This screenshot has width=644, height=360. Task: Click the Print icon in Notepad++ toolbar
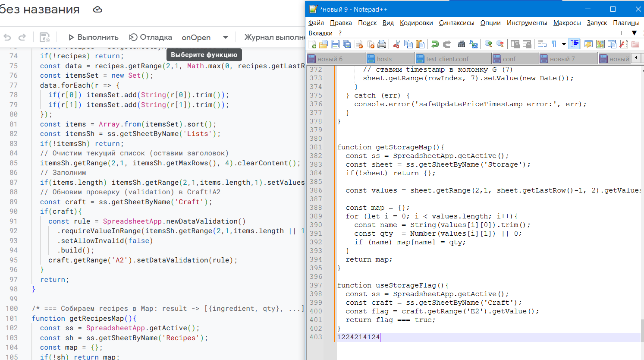click(382, 44)
